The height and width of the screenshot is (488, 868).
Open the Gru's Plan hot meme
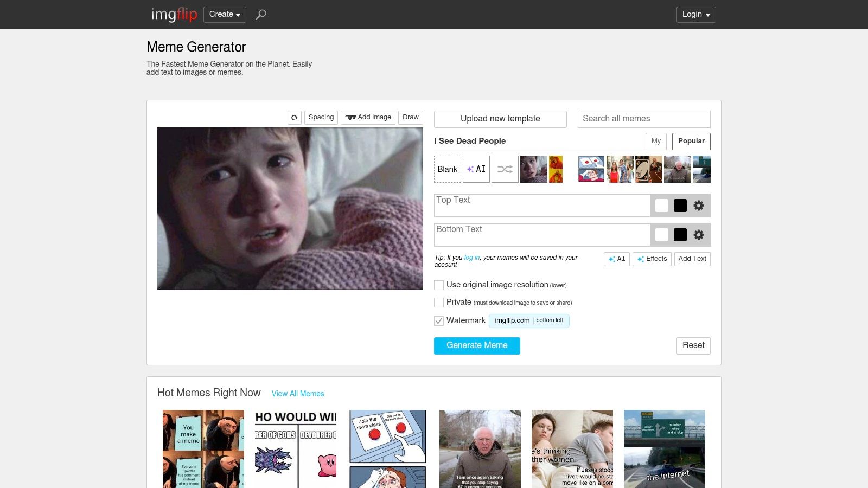pyautogui.click(x=203, y=449)
